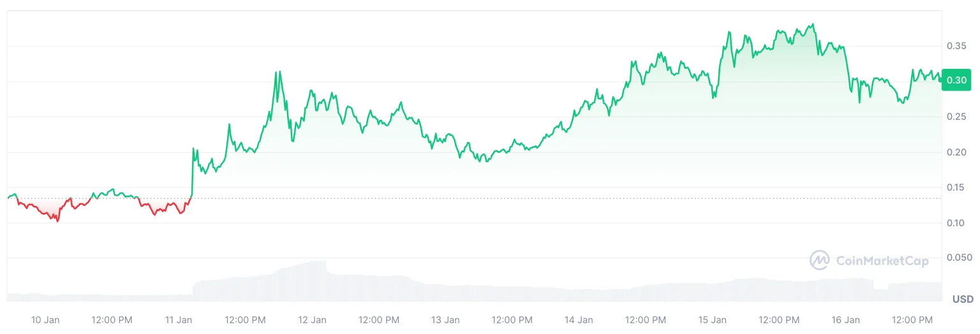The height and width of the screenshot is (334, 980).
Task: Click the 12:00 PM label between 13 Jan and 14 Jan
Action: [512, 320]
